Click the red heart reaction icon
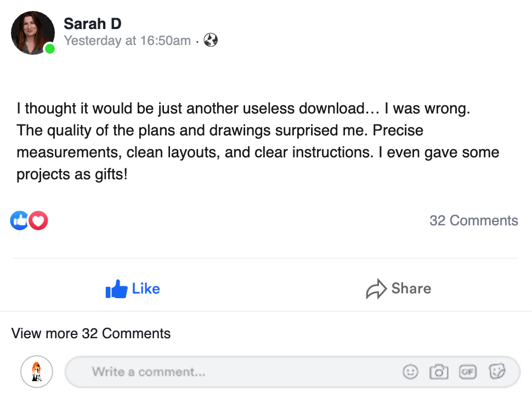532x398 pixels. 38,220
